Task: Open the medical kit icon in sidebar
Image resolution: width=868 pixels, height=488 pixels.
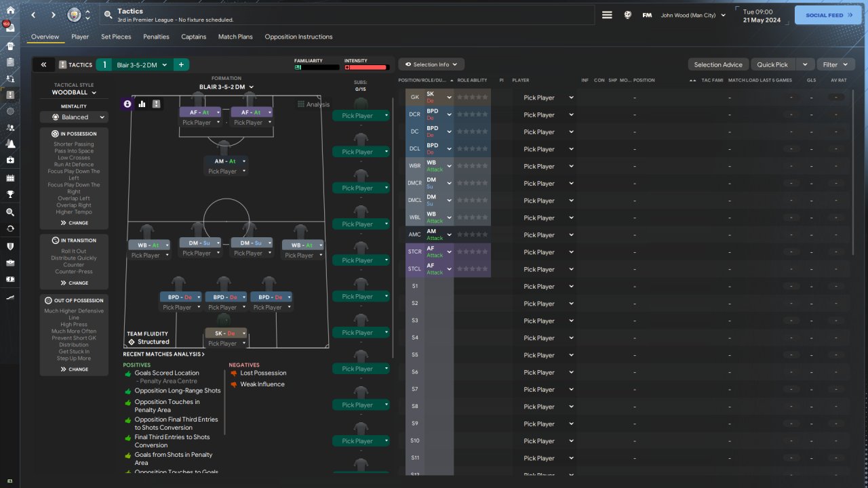Action: tap(10, 161)
